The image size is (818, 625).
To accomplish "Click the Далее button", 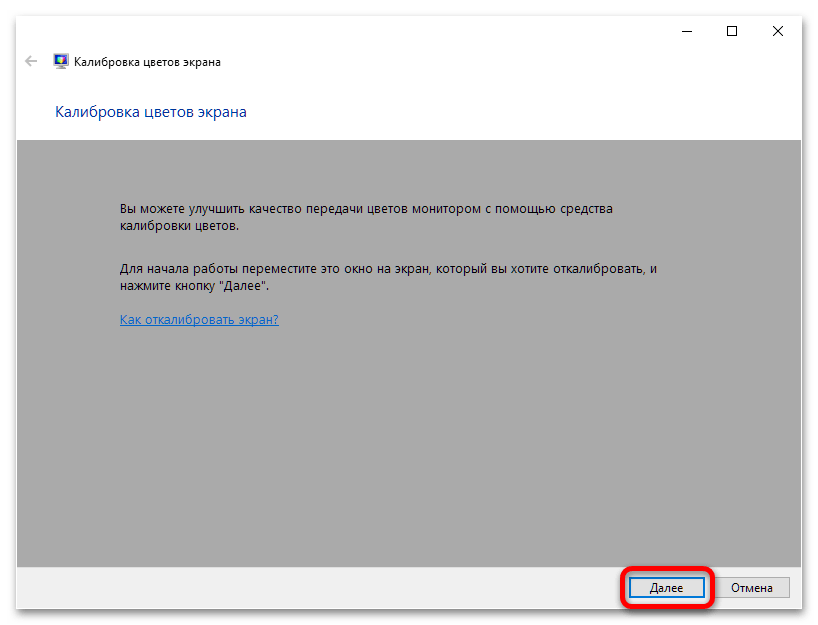I will point(666,587).
